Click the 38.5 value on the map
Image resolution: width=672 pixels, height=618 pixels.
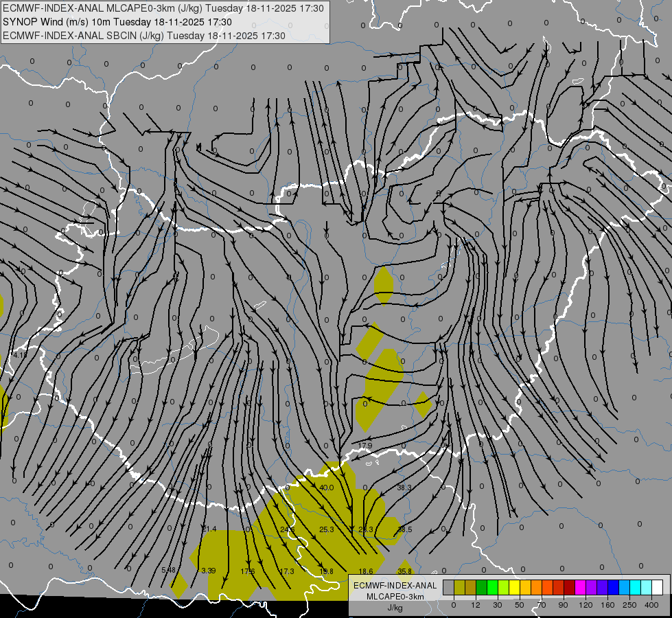(x=404, y=529)
